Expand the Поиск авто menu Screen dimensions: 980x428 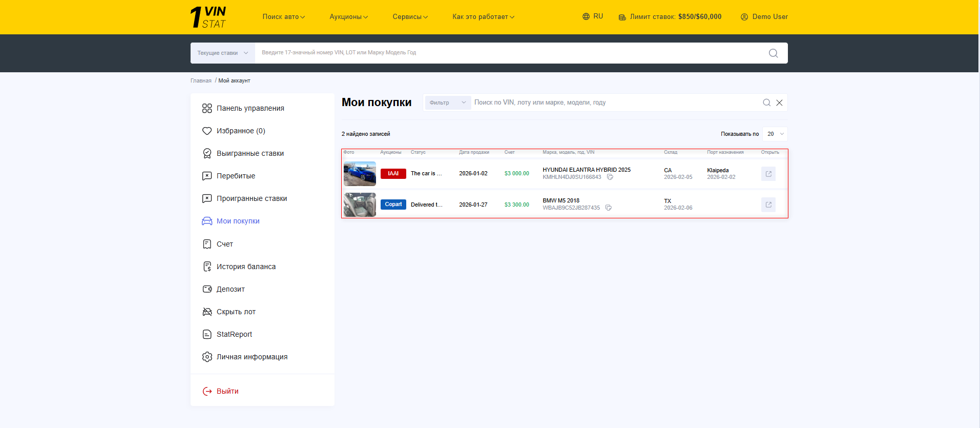pos(283,17)
